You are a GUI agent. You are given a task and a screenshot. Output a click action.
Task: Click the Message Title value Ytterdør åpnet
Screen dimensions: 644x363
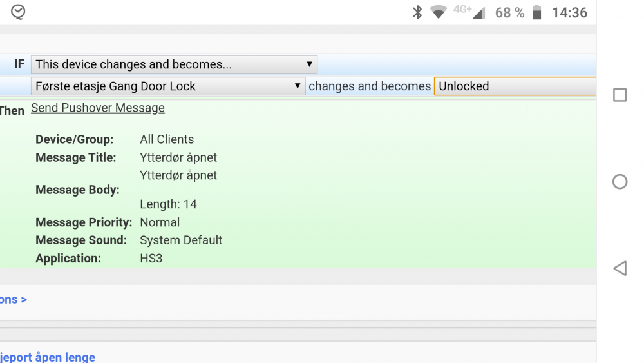point(178,157)
